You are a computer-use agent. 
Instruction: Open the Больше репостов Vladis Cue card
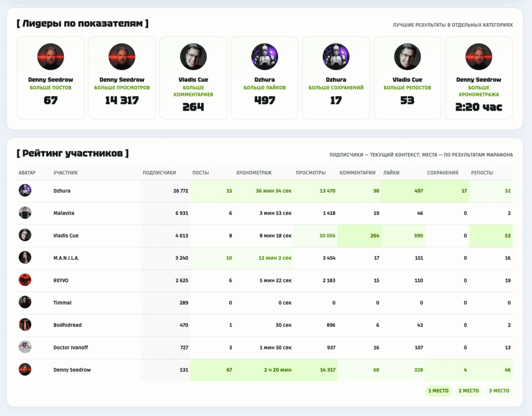[x=407, y=77]
